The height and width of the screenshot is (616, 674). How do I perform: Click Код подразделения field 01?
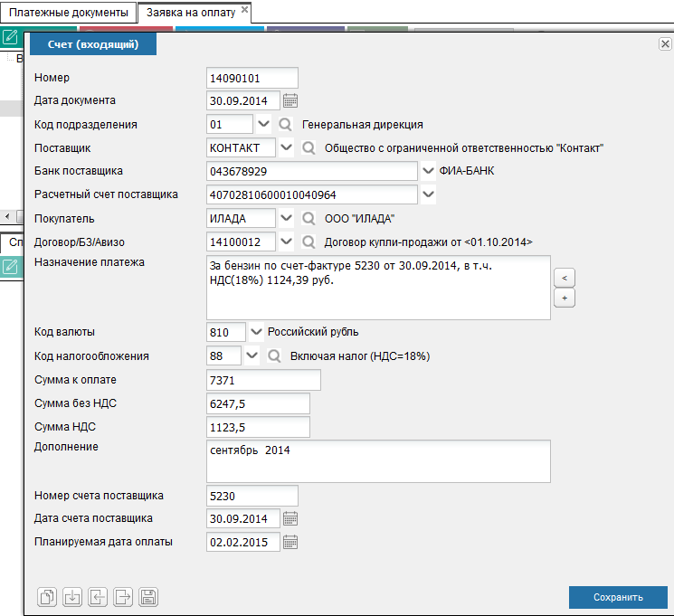[x=230, y=125]
